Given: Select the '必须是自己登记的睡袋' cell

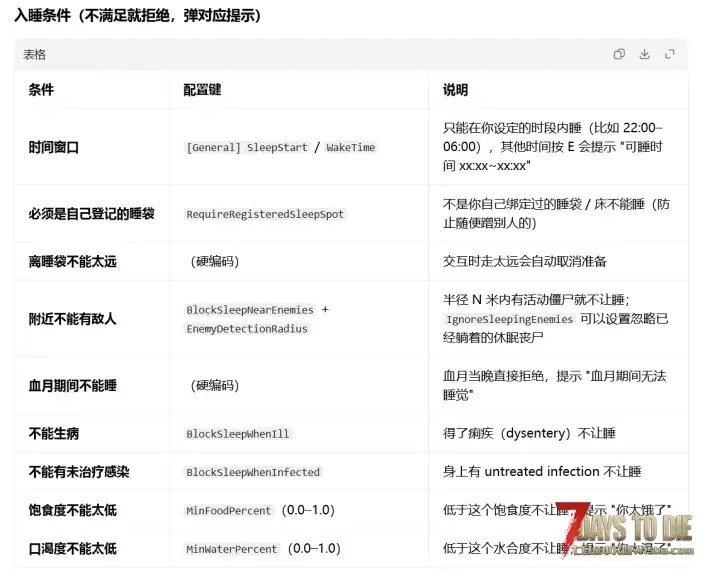Looking at the screenshot, I should click(91, 214).
